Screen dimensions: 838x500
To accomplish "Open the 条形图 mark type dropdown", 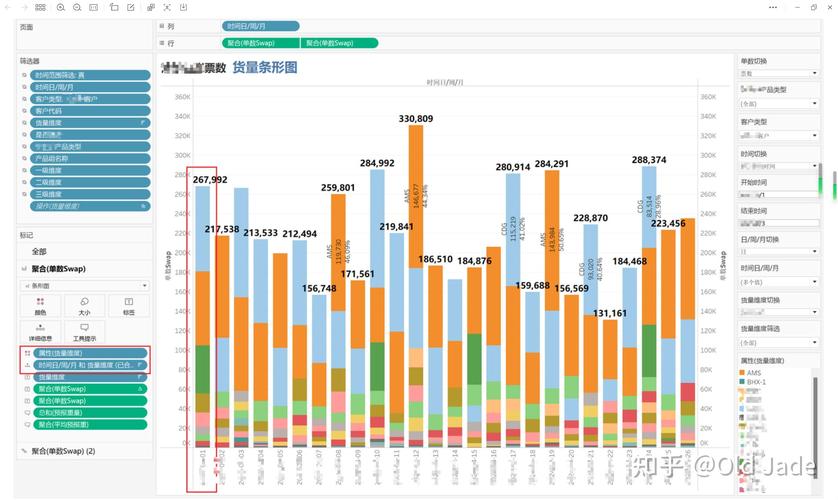I will 84,285.
